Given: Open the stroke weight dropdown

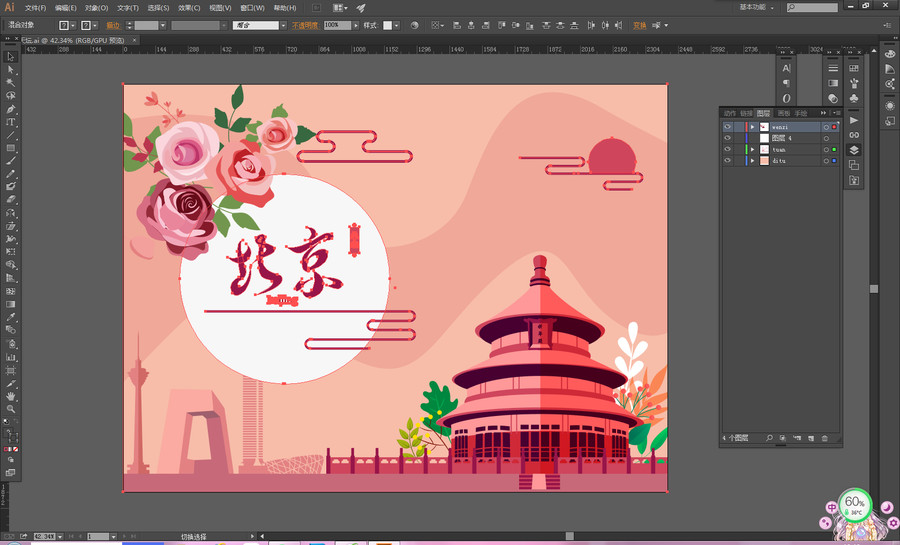Looking at the screenshot, I should [x=163, y=25].
